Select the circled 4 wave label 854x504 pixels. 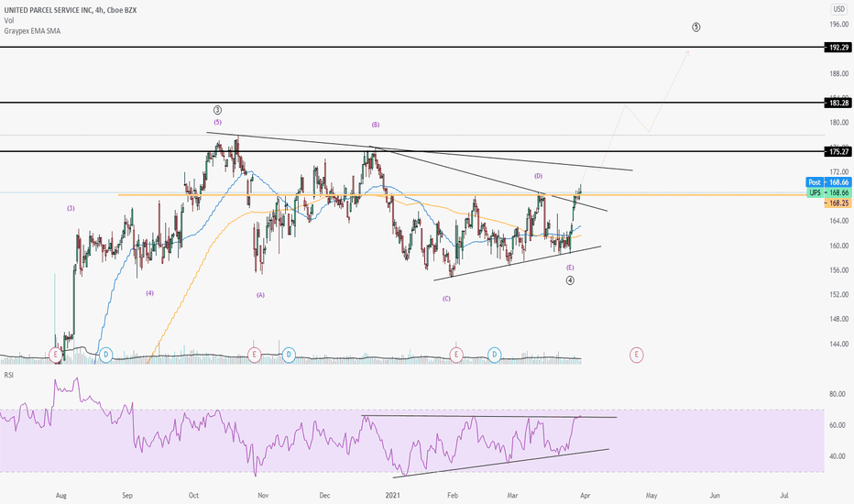click(570, 280)
